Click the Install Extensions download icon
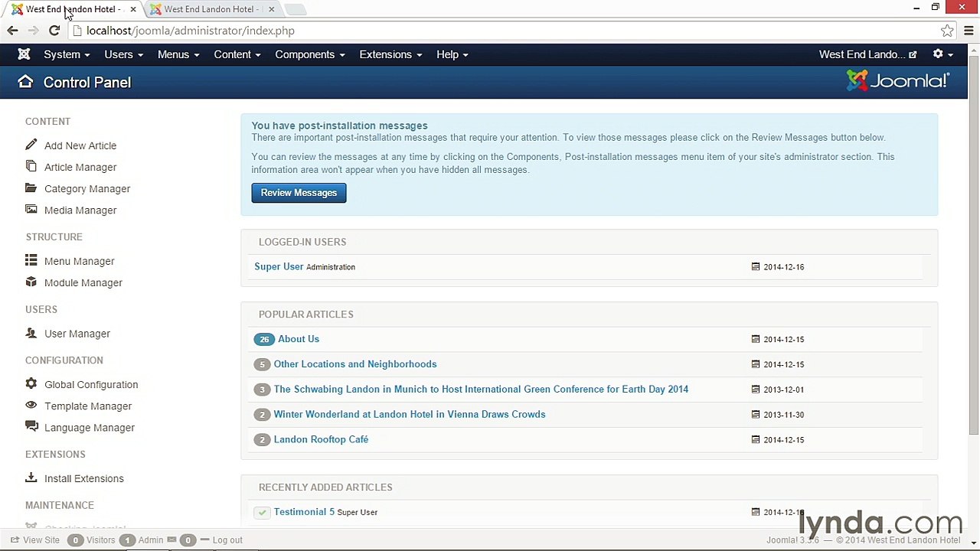 coord(31,478)
